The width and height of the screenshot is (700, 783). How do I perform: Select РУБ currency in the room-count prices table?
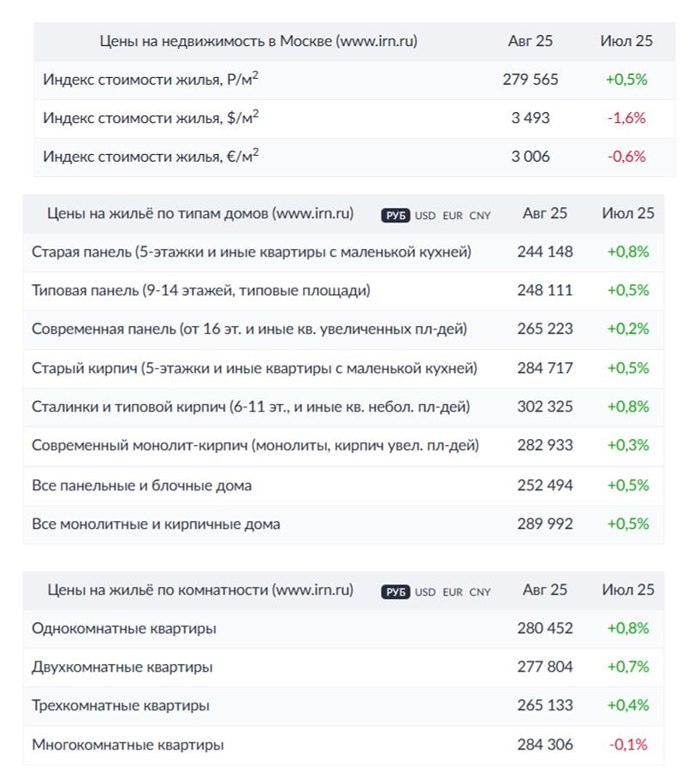point(394,590)
